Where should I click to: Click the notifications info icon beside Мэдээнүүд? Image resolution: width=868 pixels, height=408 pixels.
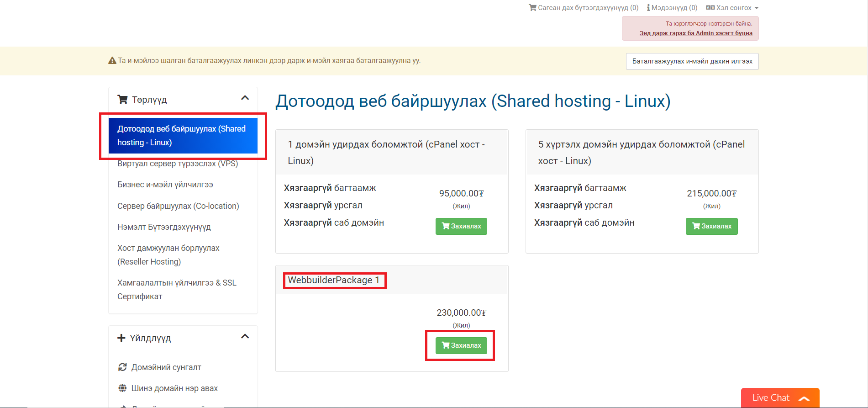click(x=648, y=8)
